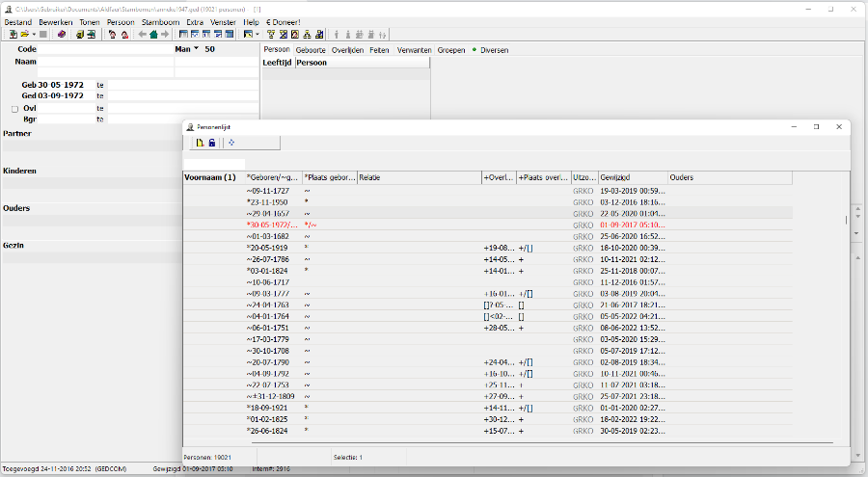This screenshot has height=477, width=868.
Task: Open the Man gender dropdown
Action: tap(196, 48)
